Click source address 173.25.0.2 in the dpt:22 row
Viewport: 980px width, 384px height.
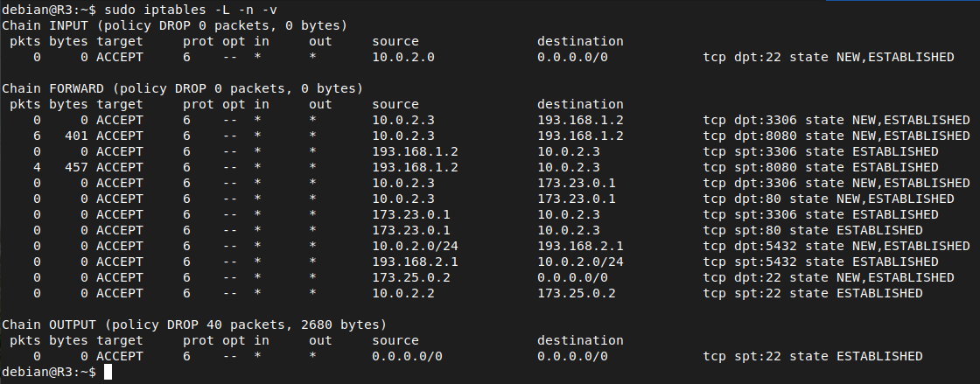click(x=411, y=277)
